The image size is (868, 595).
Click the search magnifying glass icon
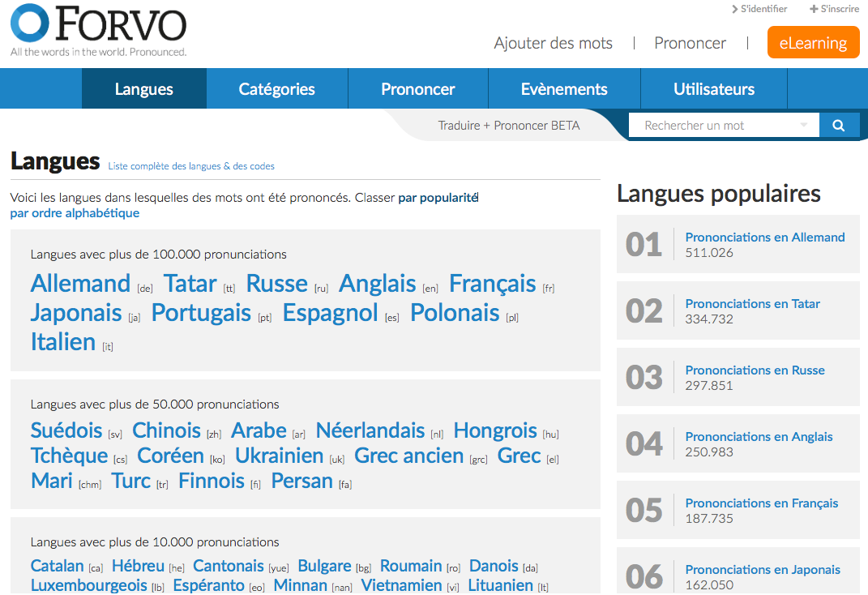(x=839, y=125)
